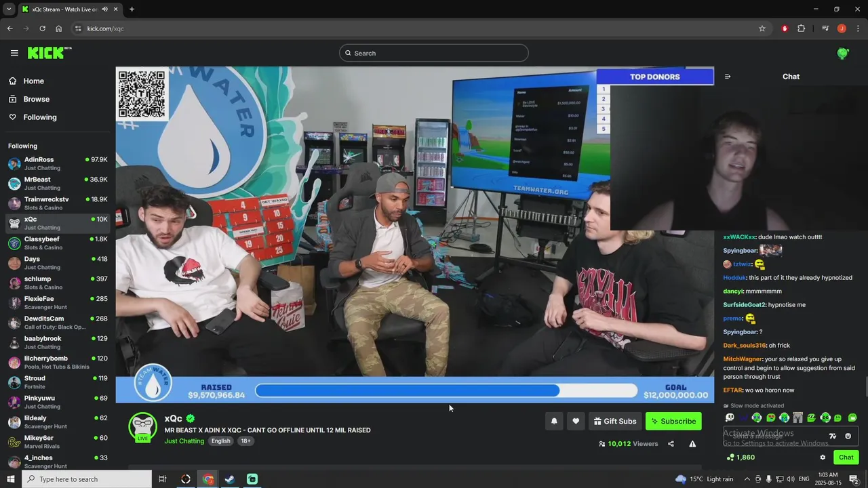868x488 pixels.
Task: Mute the tab audio speaker icon
Action: click(104, 9)
